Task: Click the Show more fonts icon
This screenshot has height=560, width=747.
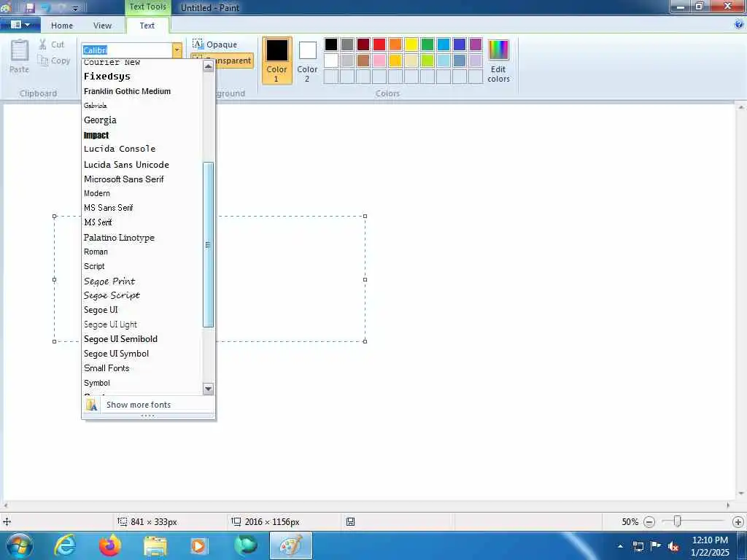Action: click(91, 405)
